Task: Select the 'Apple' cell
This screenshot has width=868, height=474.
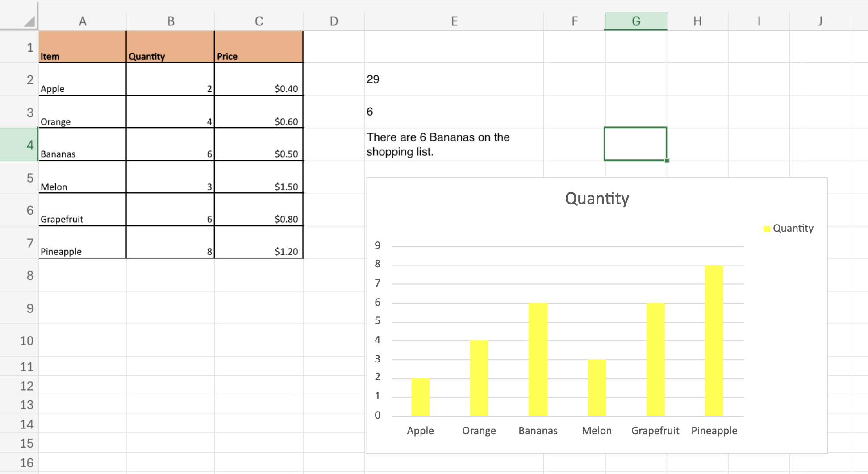Action: pos(83,79)
